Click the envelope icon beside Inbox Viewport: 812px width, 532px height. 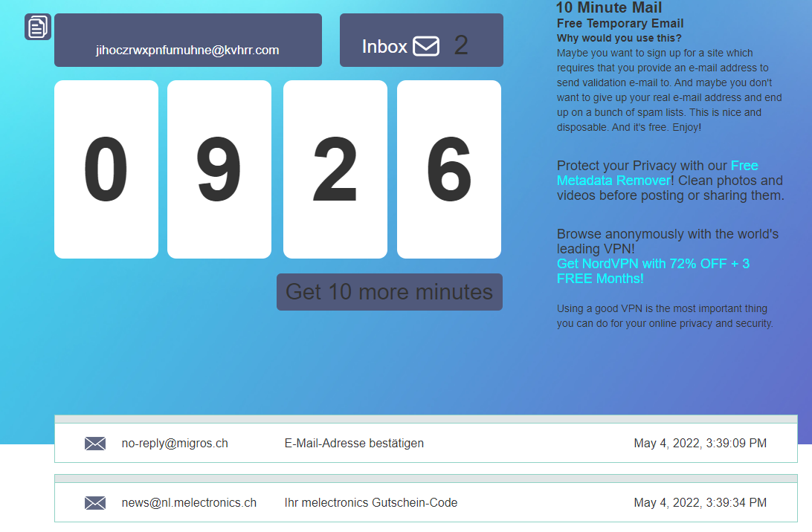click(426, 46)
